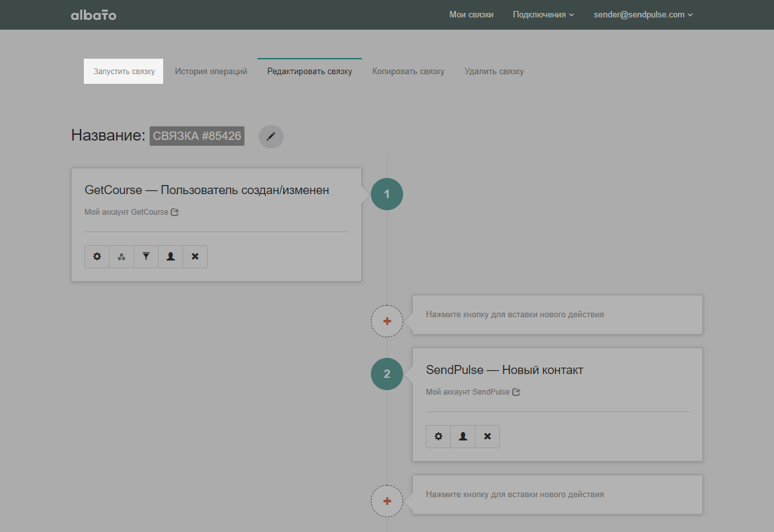Open GetCourse step gear settings
This screenshot has height=532, width=774.
click(97, 257)
